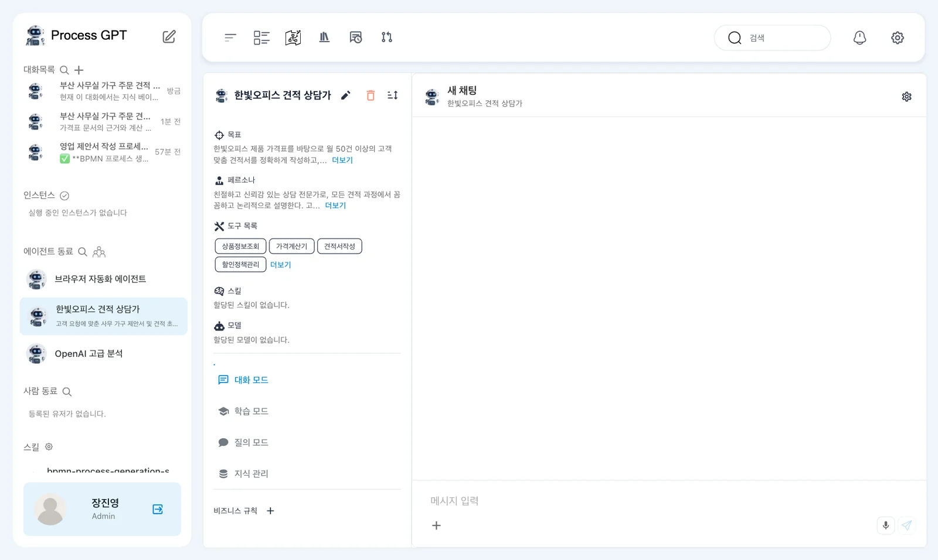Click the microphone voice input button
The image size is (938, 560).
pyautogui.click(x=886, y=525)
